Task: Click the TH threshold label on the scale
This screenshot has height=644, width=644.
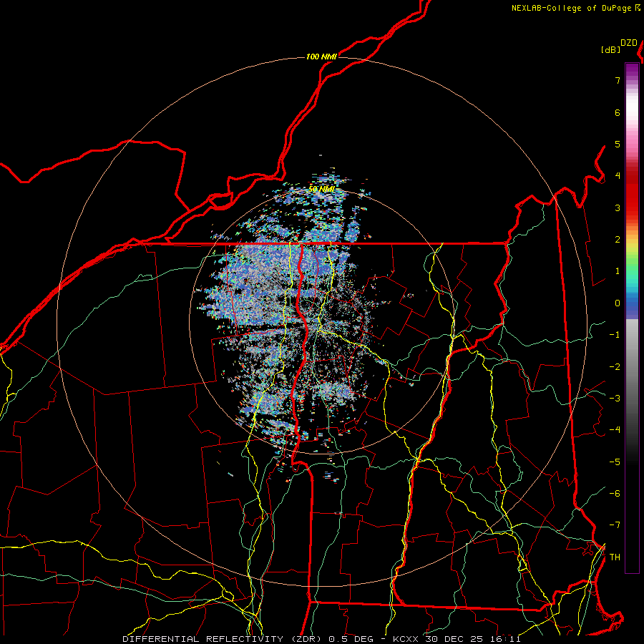Action: click(x=615, y=557)
